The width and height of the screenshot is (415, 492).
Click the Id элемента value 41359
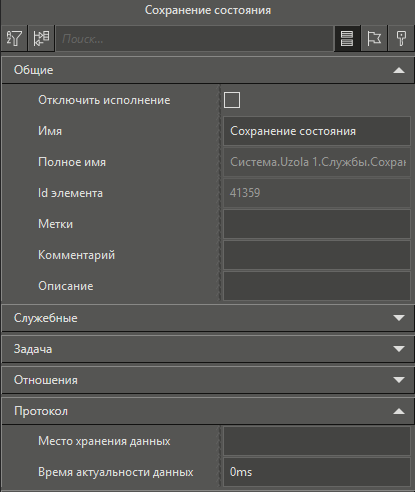(245, 193)
